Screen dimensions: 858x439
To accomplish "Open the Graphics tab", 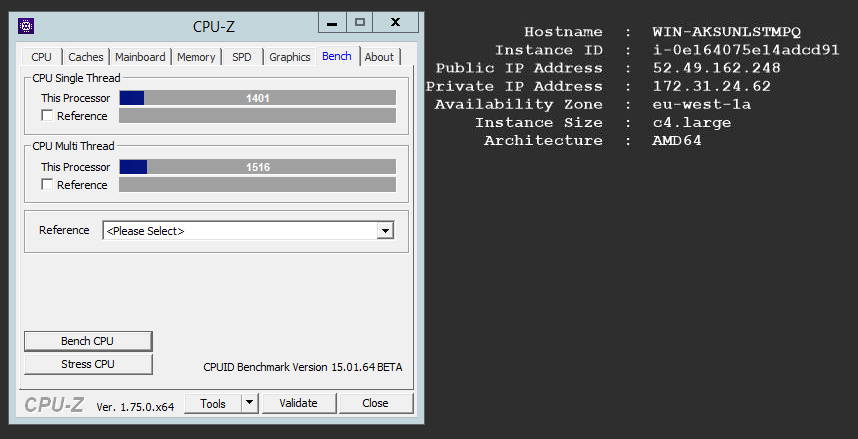I will tap(289, 57).
